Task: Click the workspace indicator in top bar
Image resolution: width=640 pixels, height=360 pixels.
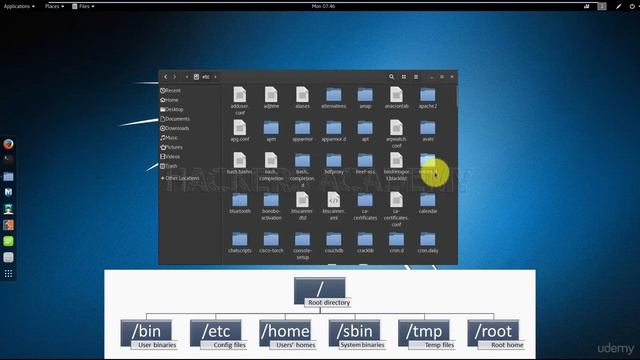Action: pyautogui.click(x=602, y=6)
